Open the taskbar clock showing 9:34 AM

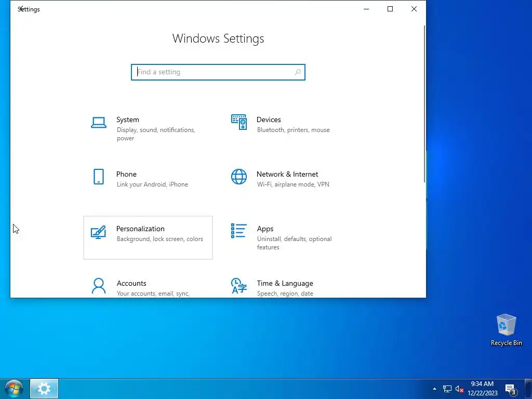pos(482,389)
